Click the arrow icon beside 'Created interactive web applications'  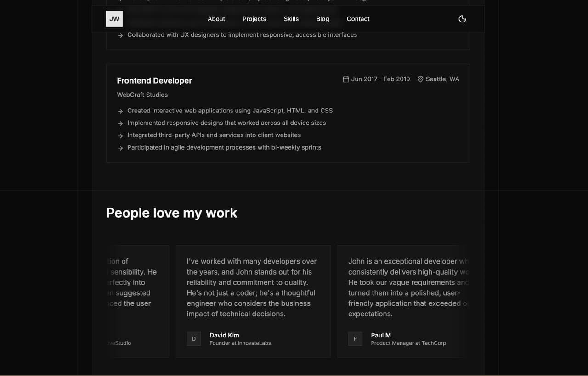pos(120,111)
